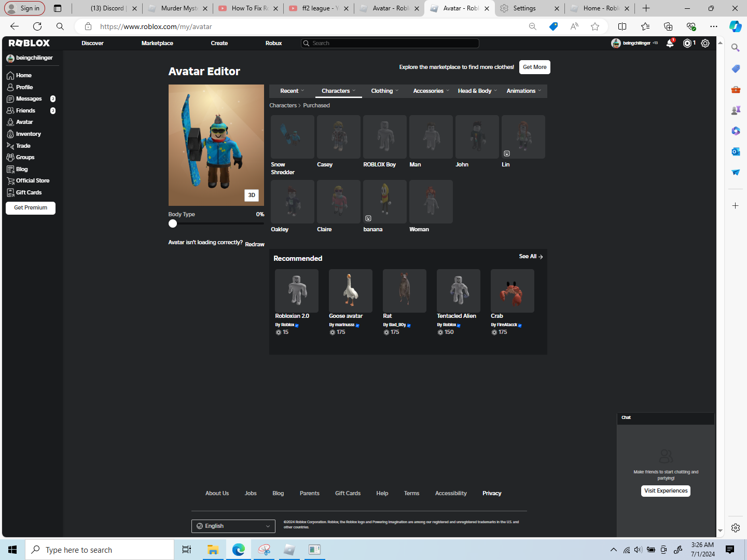Open the Roblox settings gear in the header
The height and width of the screenshot is (560, 747).
(705, 44)
